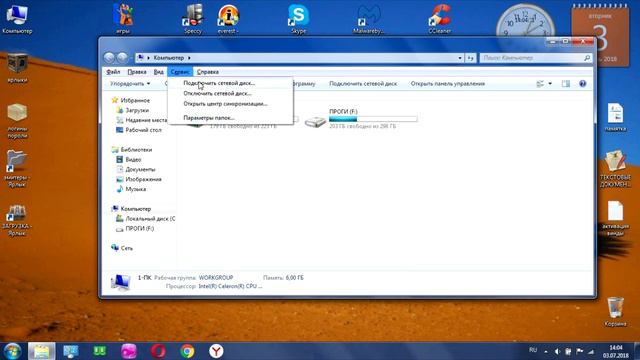The image size is (640, 360).
Task: Launch Speccy from the desktop
Action: coord(193,18)
